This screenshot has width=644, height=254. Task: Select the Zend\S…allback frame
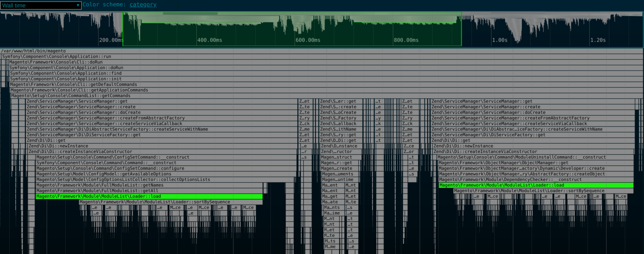(341, 124)
